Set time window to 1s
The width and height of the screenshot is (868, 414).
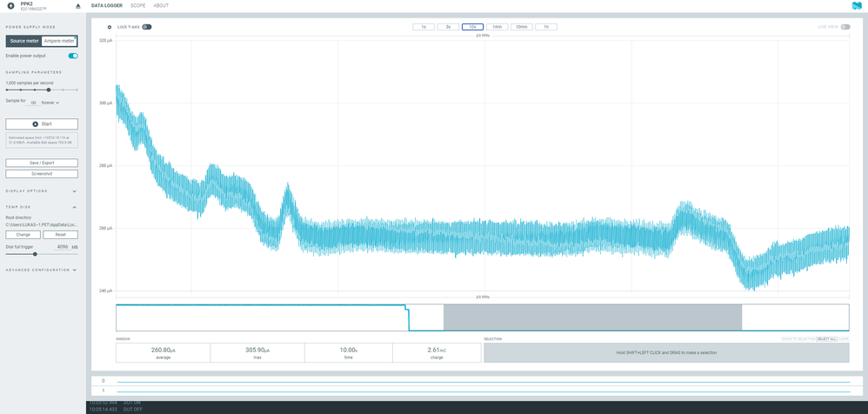(x=424, y=27)
